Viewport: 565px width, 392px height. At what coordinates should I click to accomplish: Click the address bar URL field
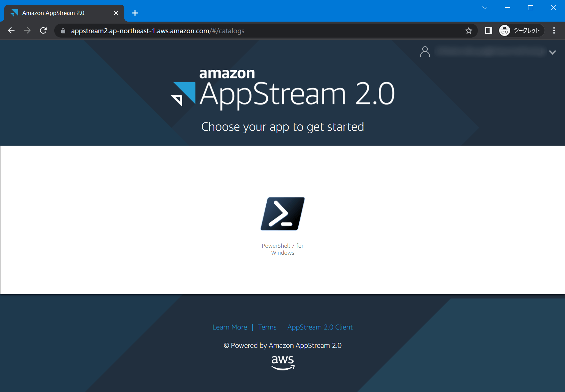coord(266,31)
